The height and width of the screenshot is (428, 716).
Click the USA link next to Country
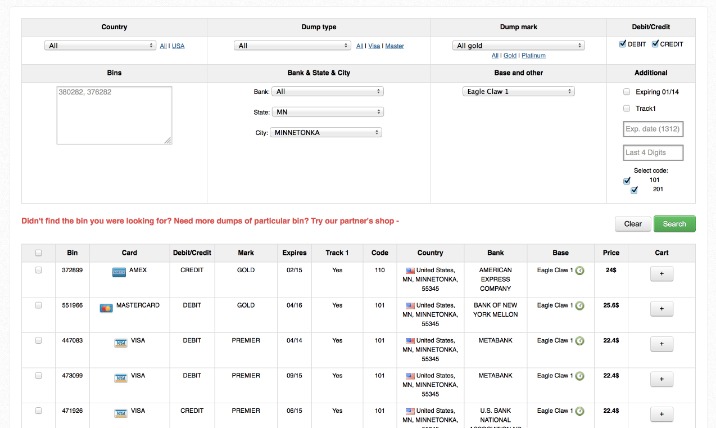point(178,46)
